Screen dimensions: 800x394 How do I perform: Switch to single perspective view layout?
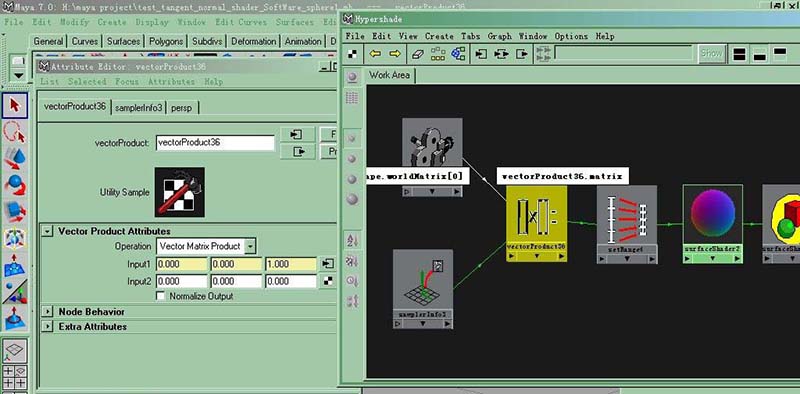(15, 350)
